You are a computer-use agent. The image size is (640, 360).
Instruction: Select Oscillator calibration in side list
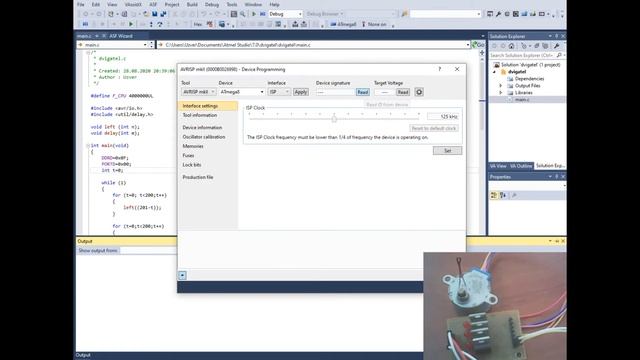204,137
